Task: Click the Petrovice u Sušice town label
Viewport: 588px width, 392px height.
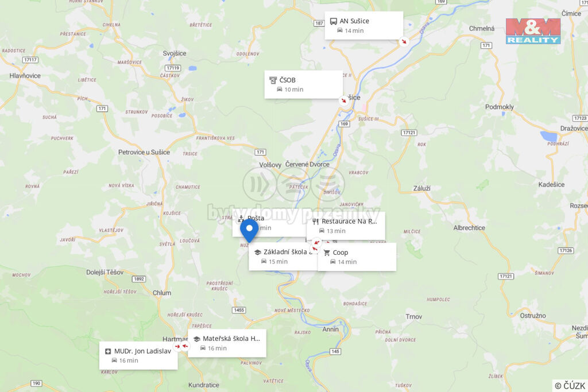Action: pos(144,152)
